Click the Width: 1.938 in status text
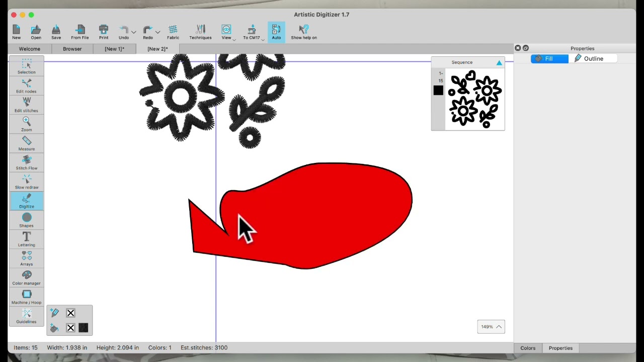This screenshot has width=644, height=362. click(x=67, y=347)
